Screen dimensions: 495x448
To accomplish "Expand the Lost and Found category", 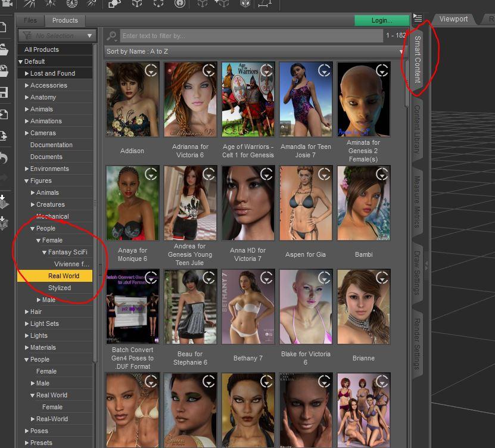I will [x=27, y=73].
